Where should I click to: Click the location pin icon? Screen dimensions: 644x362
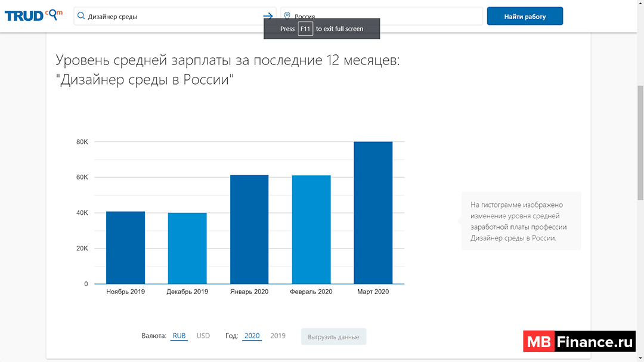[287, 16]
